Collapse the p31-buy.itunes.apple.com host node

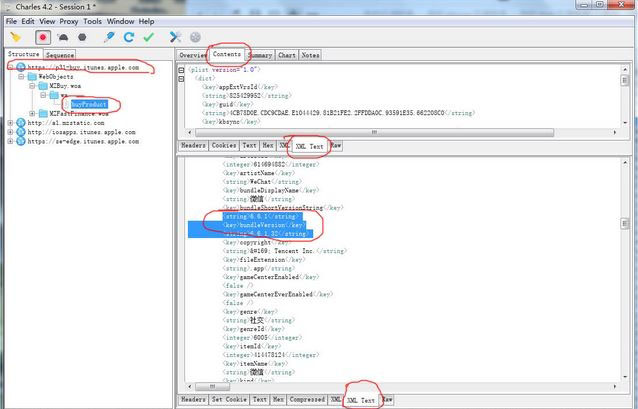tap(11, 67)
